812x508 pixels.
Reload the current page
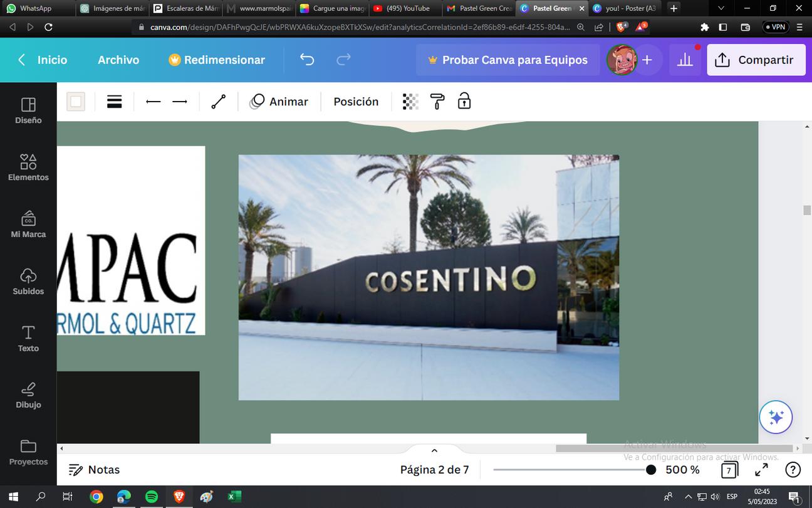pos(49,27)
